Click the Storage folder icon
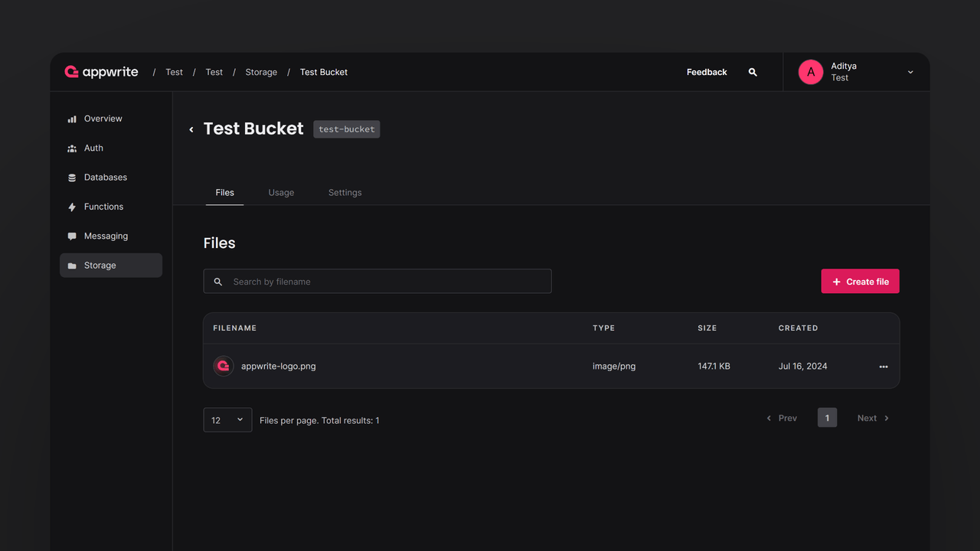Screen dimensions: 980x551 pos(72,266)
